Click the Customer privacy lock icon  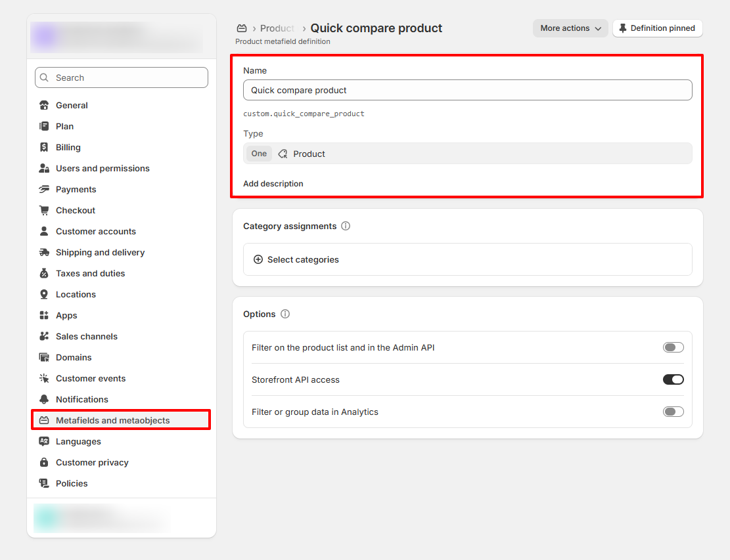pyautogui.click(x=44, y=462)
